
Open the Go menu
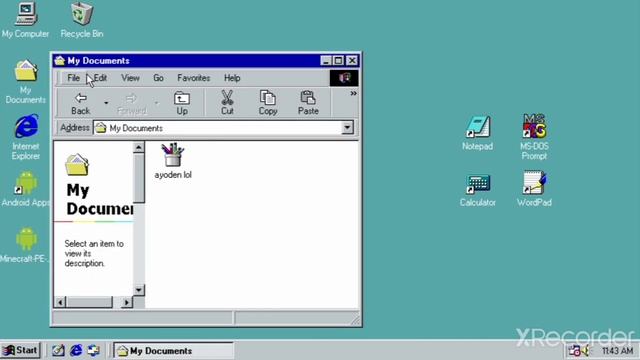point(158,78)
